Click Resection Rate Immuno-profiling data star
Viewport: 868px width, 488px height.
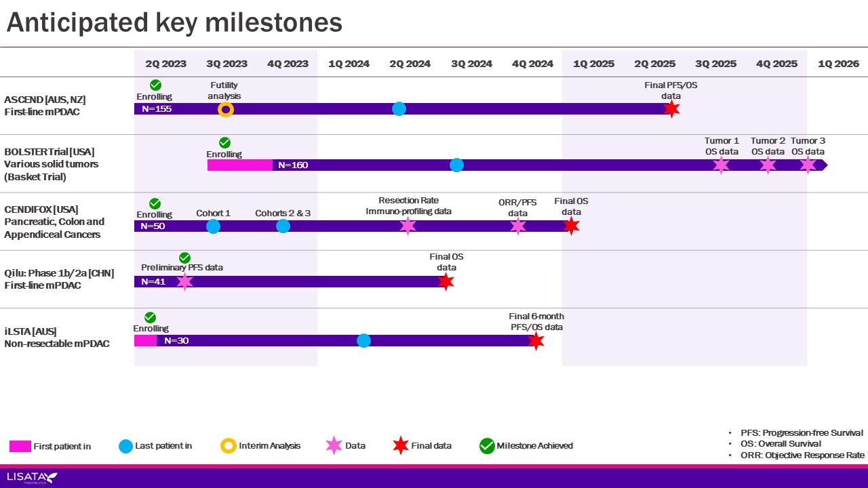coord(408,226)
